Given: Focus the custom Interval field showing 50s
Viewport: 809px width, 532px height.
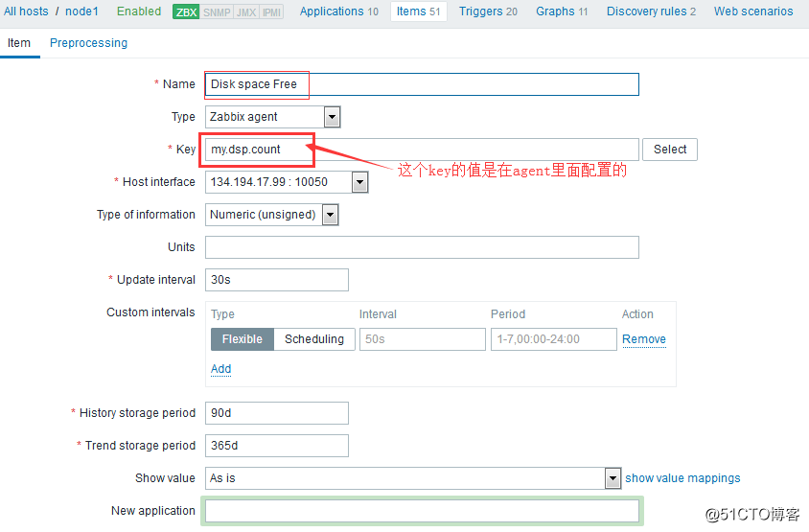Looking at the screenshot, I should 422,339.
